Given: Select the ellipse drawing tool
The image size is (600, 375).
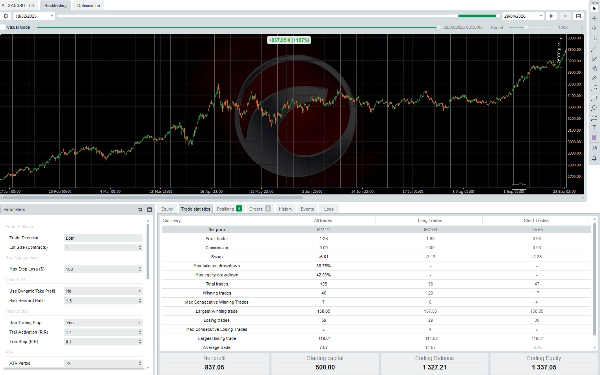Looking at the screenshot, I should pos(594,108).
